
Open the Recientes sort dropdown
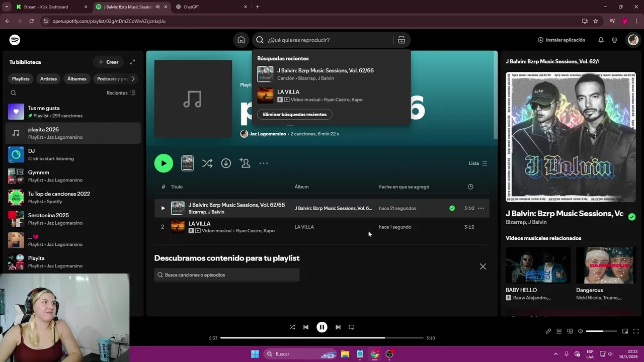(121, 93)
